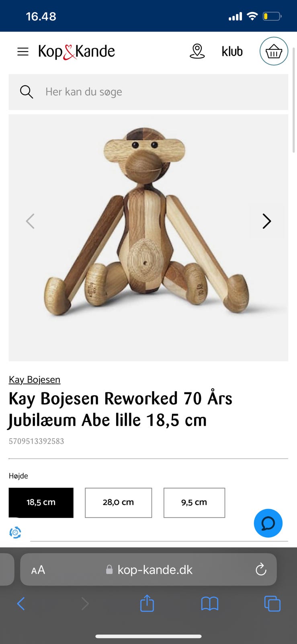Open the AA reader view menu
Image resolution: width=297 pixels, height=644 pixels.
38,570
